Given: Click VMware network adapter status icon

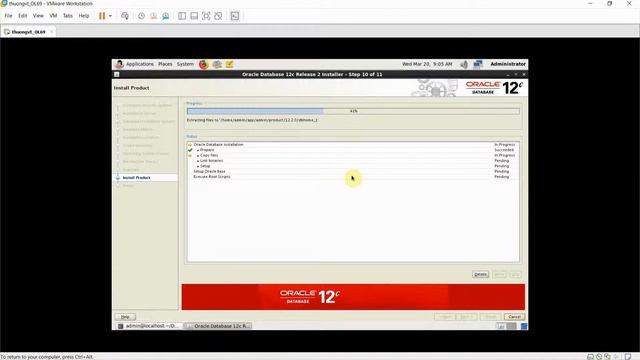Looking at the screenshot, I should (x=608, y=357).
